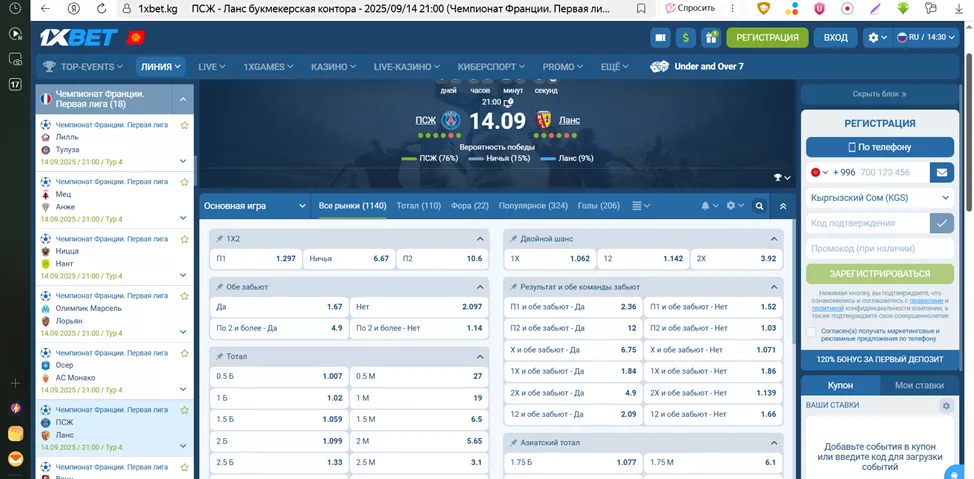Click the ВХОД login button
Viewport: 974px width, 479px height.
tap(835, 38)
